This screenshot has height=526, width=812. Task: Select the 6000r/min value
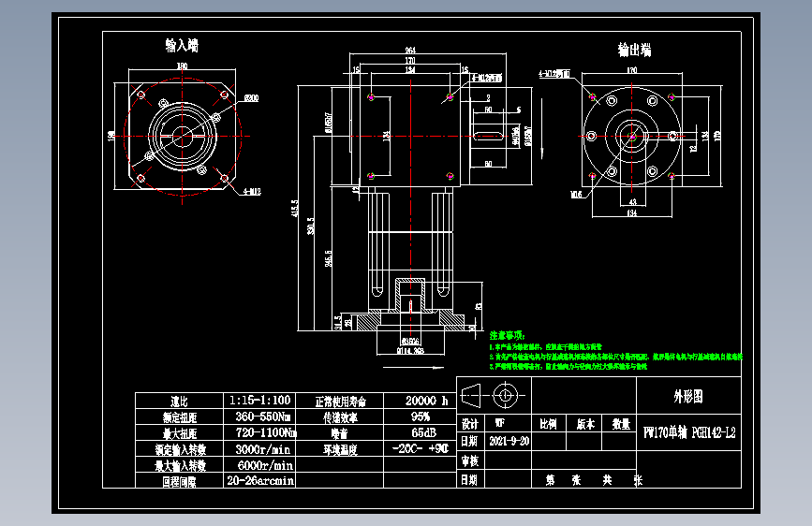(265, 465)
